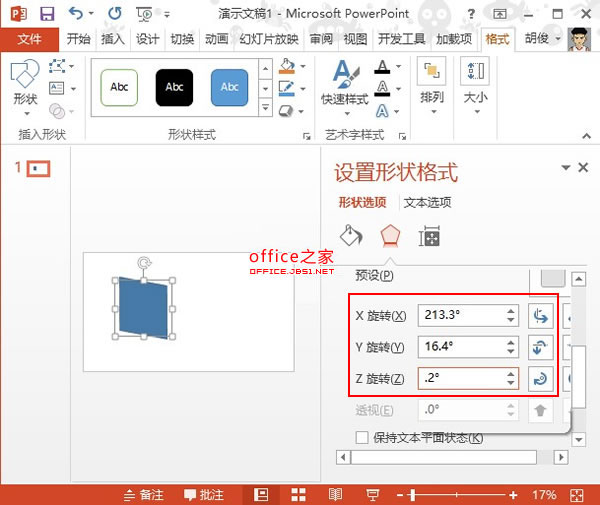Start slideshow from beginning icon
The height and width of the screenshot is (505, 600).
144,15
